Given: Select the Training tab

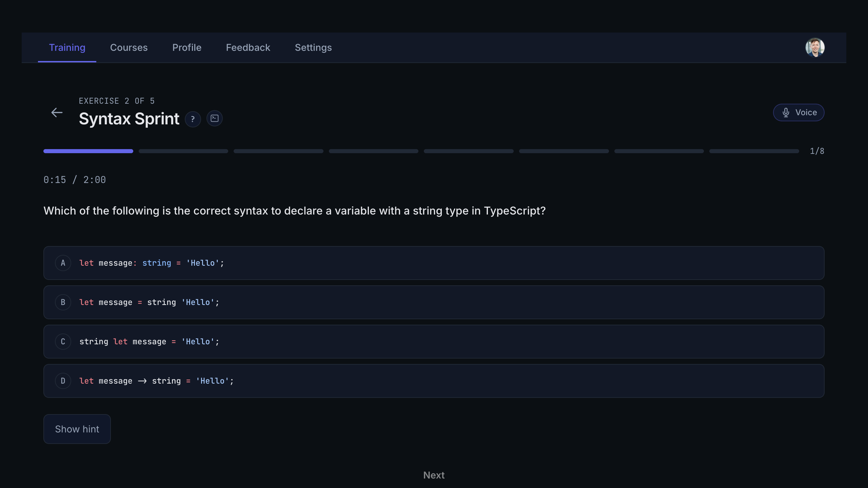Looking at the screenshot, I should [x=67, y=47].
